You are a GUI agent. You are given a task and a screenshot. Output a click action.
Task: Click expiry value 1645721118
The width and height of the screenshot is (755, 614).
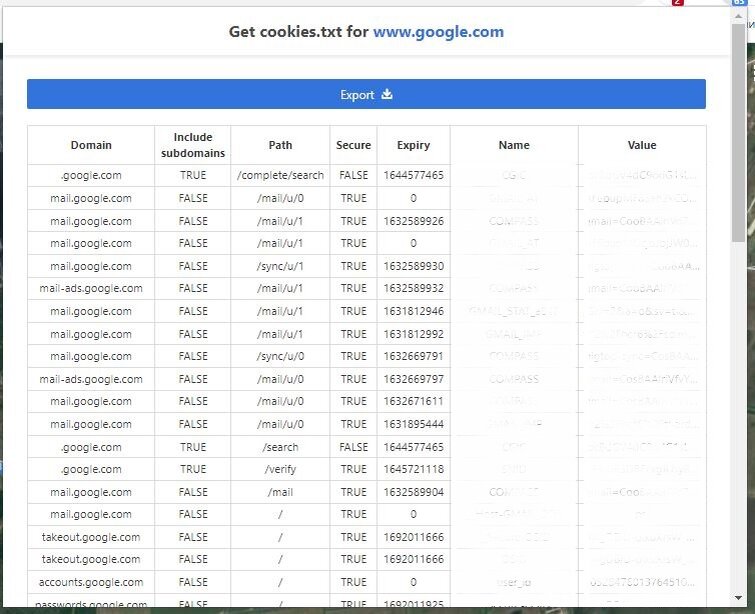click(x=413, y=469)
